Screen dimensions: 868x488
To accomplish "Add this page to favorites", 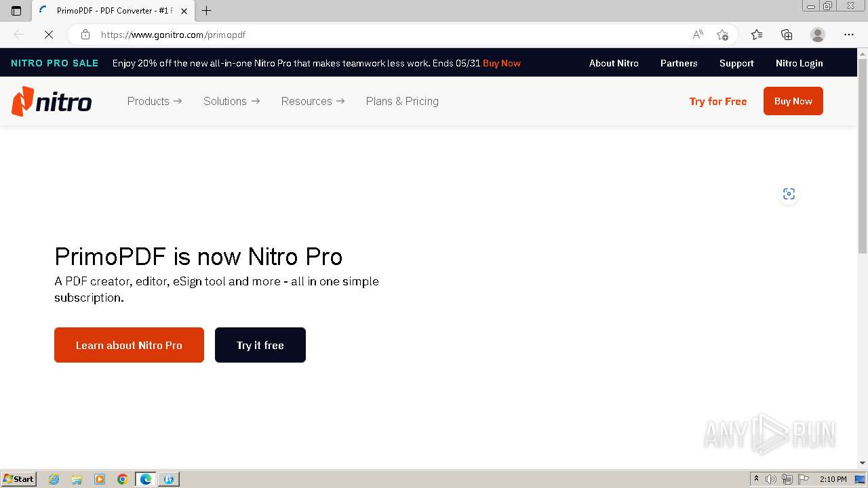I will [x=722, y=35].
